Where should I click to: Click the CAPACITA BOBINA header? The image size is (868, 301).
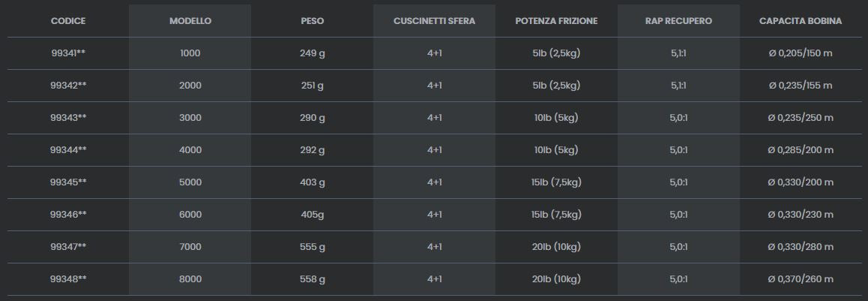coord(801,21)
